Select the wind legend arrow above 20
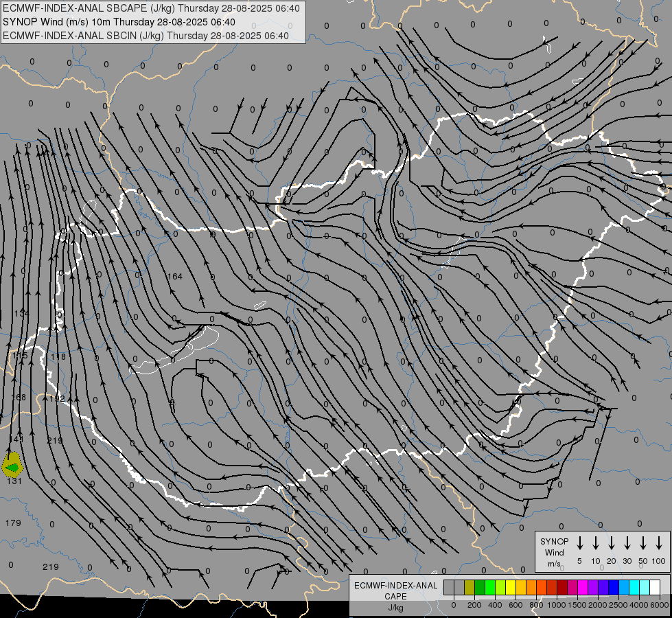The width and height of the screenshot is (672, 618). pos(612,543)
